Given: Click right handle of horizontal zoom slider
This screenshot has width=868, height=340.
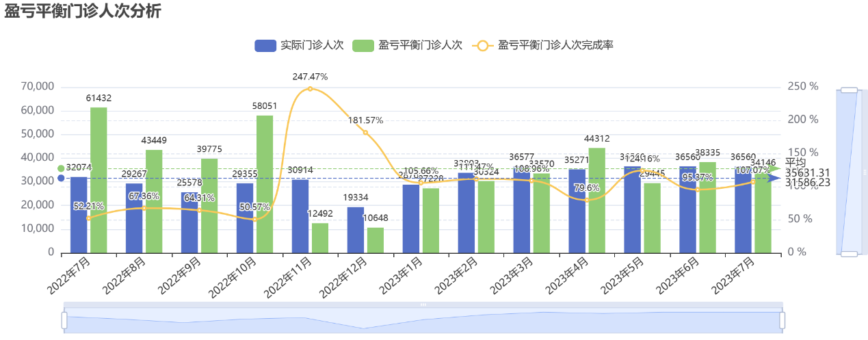Looking at the screenshot, I should pos(782,319).
